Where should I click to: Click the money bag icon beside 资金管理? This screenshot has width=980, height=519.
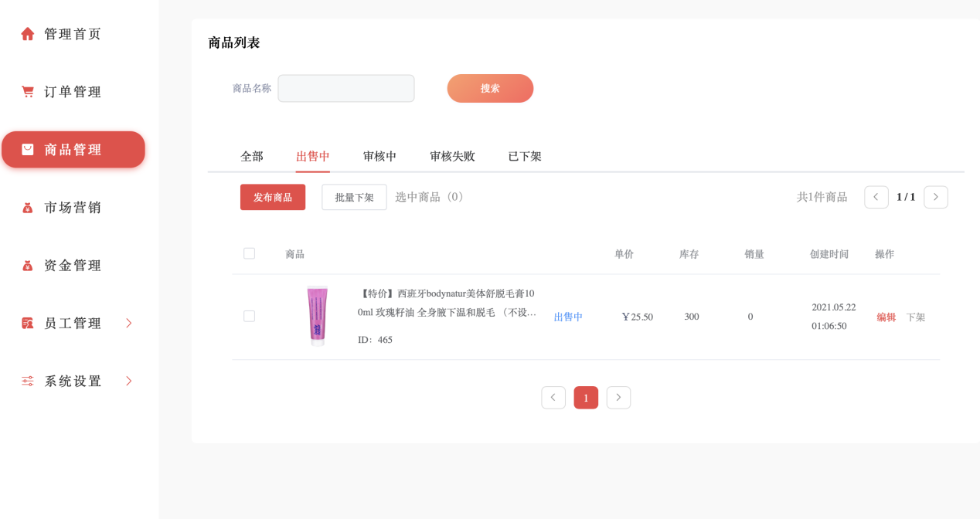28,266
